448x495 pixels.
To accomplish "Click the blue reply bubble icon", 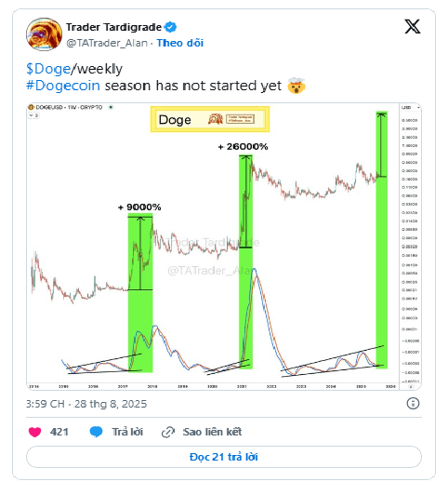I will (x=96, y=432).
